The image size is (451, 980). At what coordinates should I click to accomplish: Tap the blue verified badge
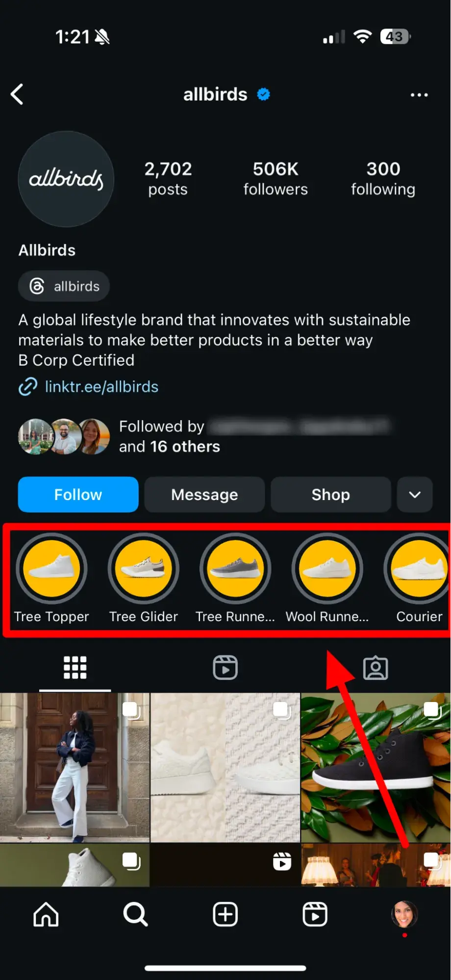[x=264, y=94]
